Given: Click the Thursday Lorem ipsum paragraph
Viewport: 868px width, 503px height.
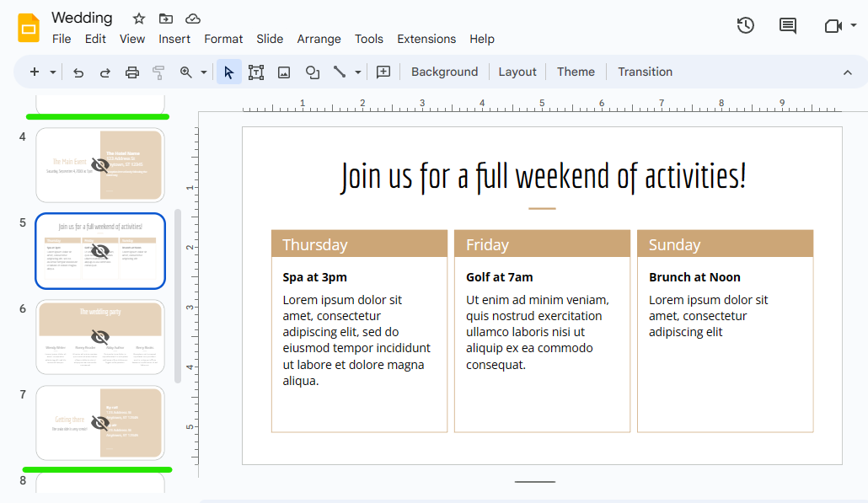Looking at the screenshot, I should point(356,340).
